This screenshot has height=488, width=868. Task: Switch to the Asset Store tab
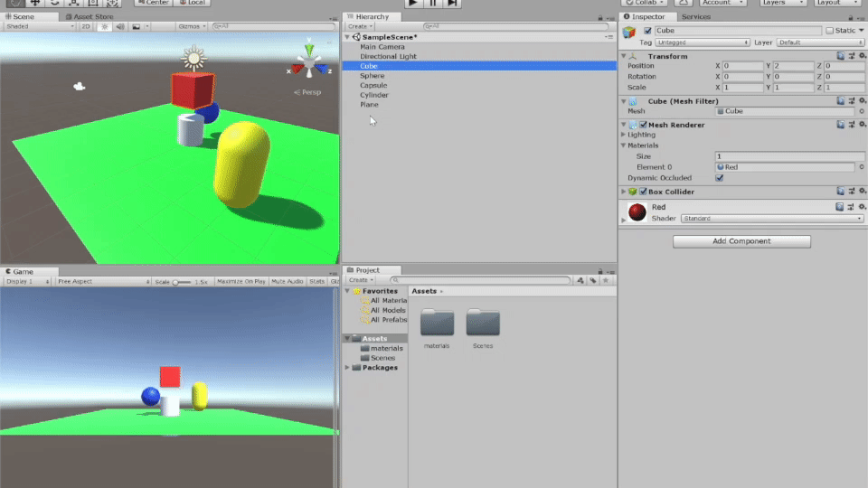tap(91, 16)
